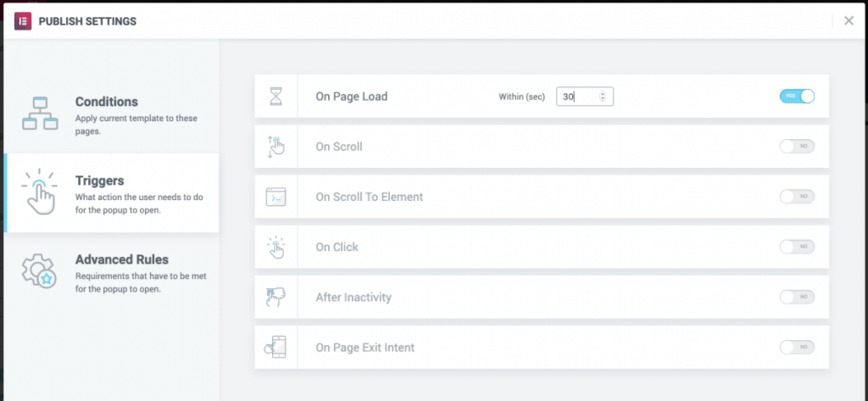Turn on the On Click toggle

click(x=797, y=247)
